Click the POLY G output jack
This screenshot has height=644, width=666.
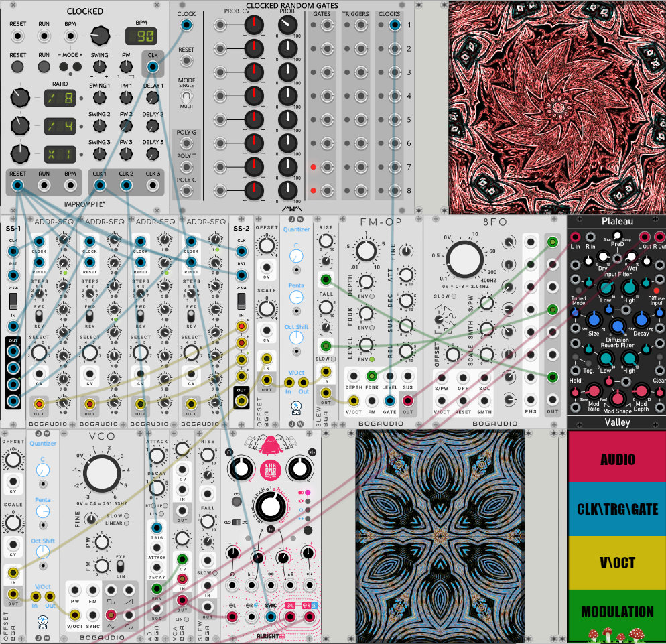(186, 145)
